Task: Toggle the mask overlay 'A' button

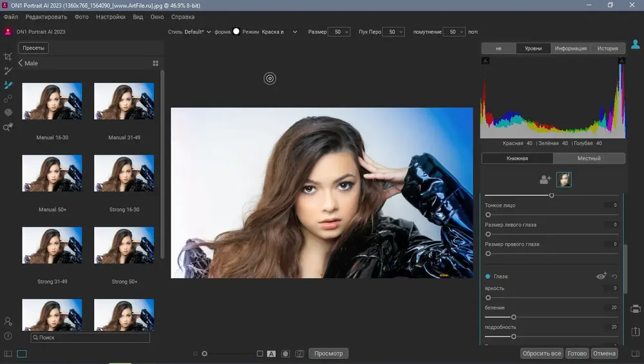Action: (x=271, y=354)
